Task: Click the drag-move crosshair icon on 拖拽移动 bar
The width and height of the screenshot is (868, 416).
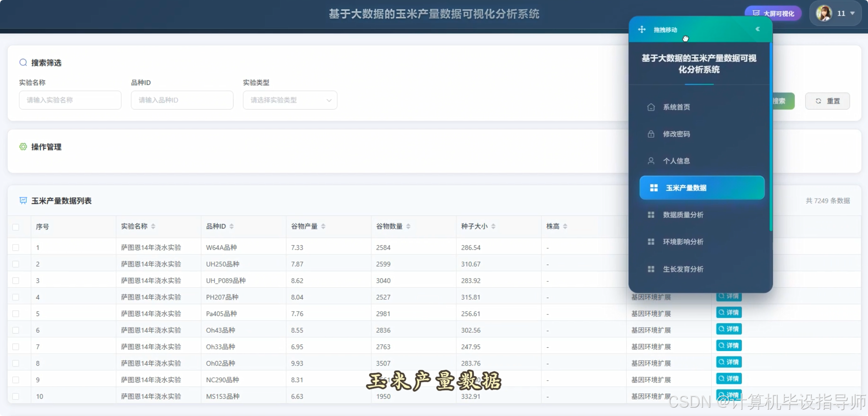Action: pyautogui.click(x=642, y=29)
